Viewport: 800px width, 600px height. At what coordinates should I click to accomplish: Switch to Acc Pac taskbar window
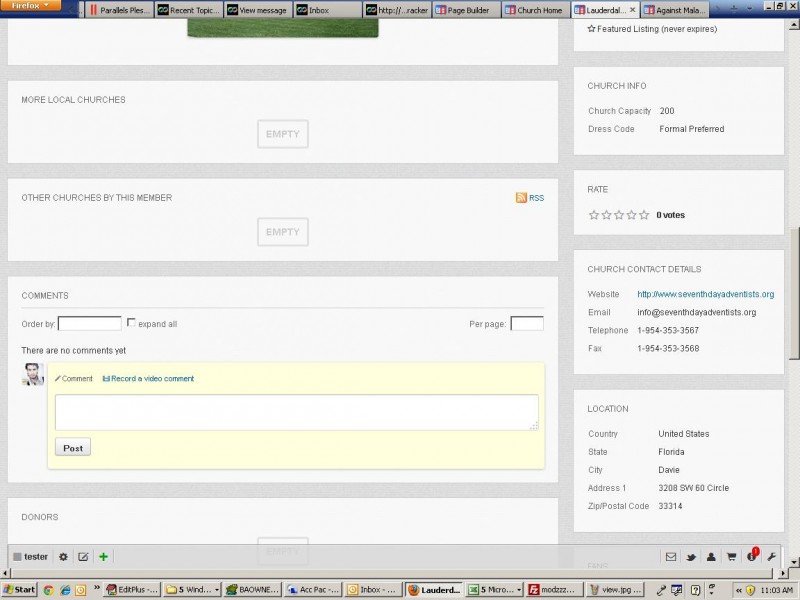point(313,589)
